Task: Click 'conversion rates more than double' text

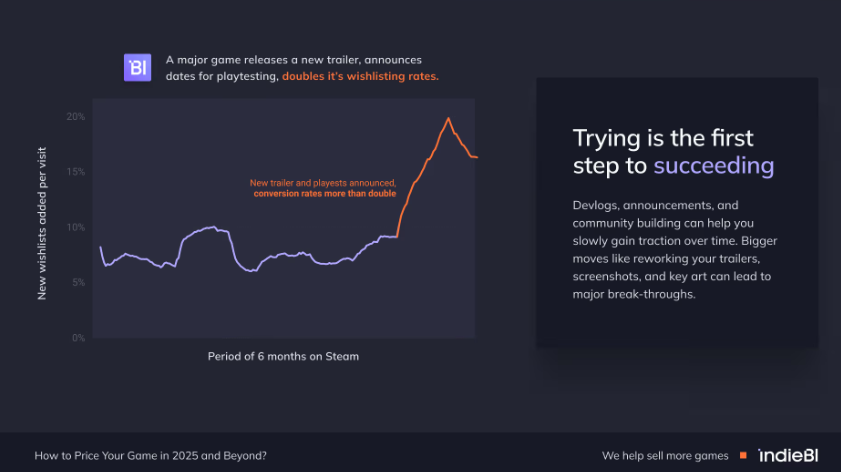Action: coord(325,194)
